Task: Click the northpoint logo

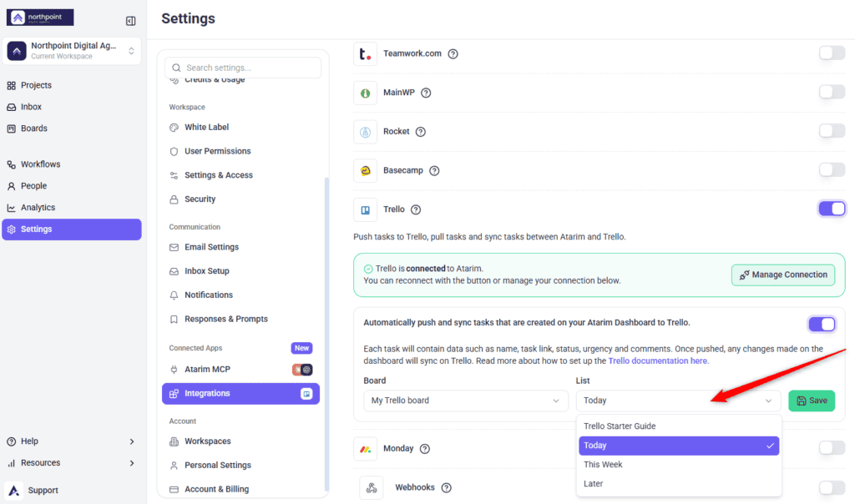Action: click(x=40, y=18)
